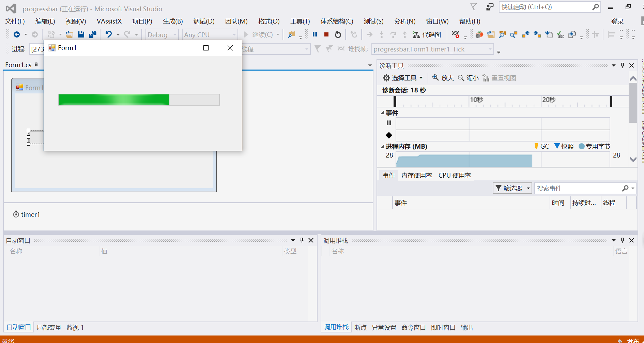Close the 自动窗口 panel
The width and height of the screenshot is (644, 343).
(311, 240)
